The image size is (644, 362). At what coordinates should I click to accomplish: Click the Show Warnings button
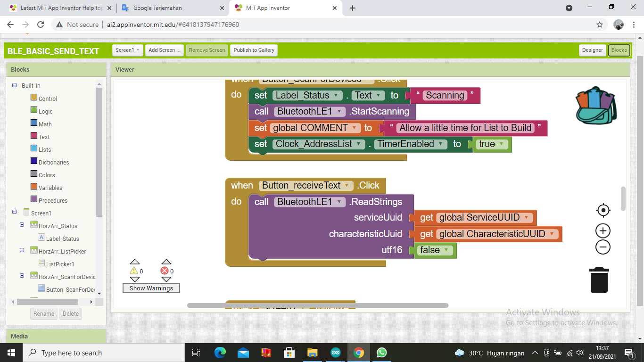click(x=151, y=288)
